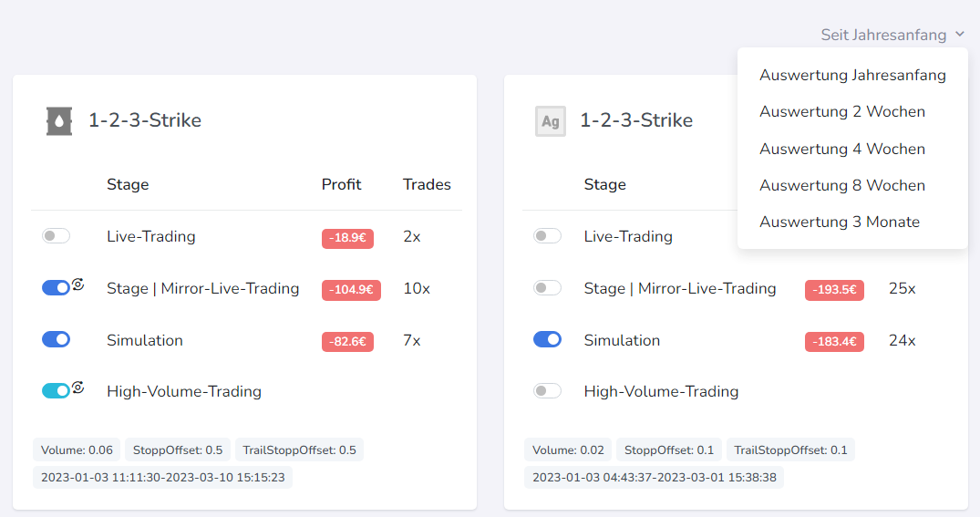Screen dimensions: 980x517
Task: Click the chevron next to Seit Jahresanfang
Action: (960, 35)
